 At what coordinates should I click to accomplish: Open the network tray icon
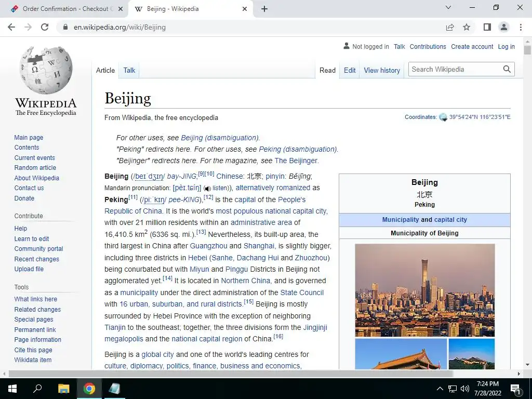[453, 389]
